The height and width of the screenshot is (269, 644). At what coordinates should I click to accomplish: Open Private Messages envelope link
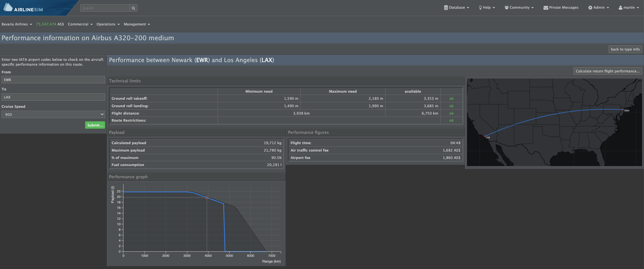click(x=561, y=7)
